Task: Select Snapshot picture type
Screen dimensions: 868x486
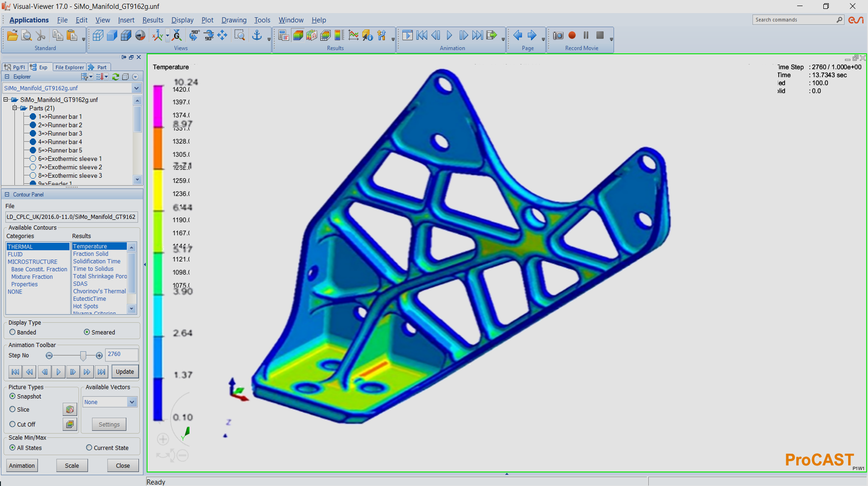Action: tap(12, 397)
